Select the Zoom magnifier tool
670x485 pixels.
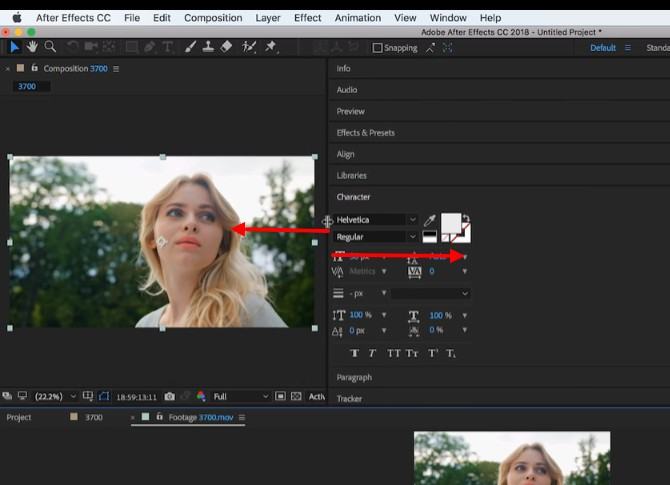click(x=50, y=47)
